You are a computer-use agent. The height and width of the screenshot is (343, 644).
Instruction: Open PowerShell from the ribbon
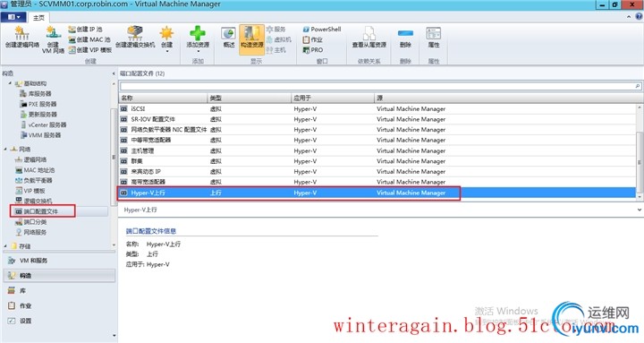322,30
